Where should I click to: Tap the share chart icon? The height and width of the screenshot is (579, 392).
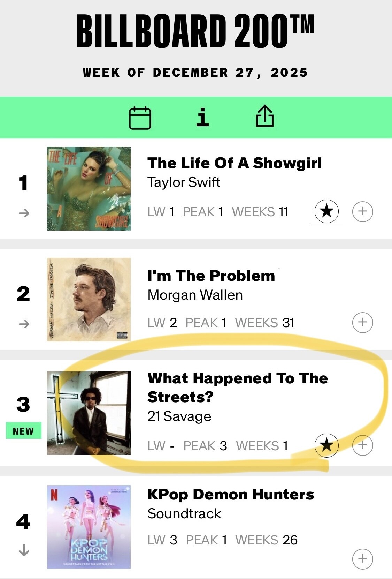265,116
